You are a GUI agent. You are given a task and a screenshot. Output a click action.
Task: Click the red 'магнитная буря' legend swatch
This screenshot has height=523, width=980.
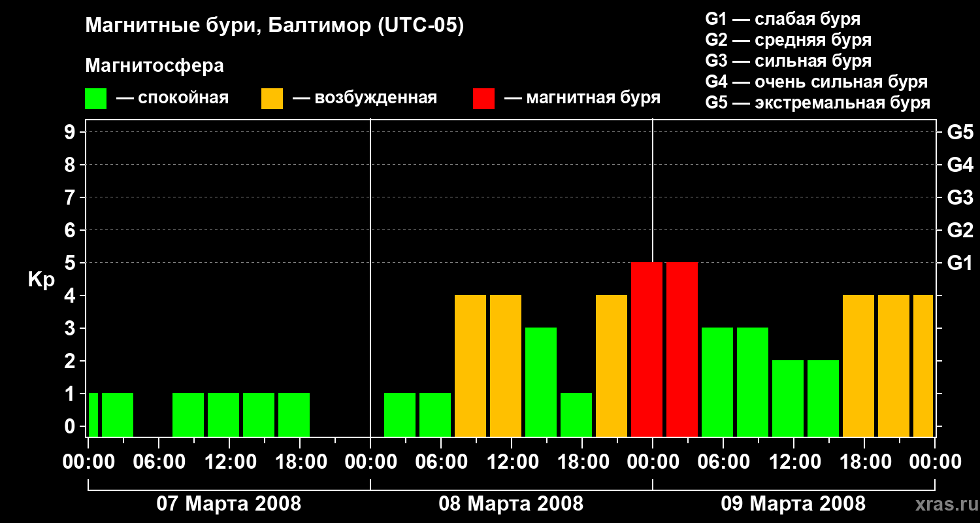click(x=483, y=99)
